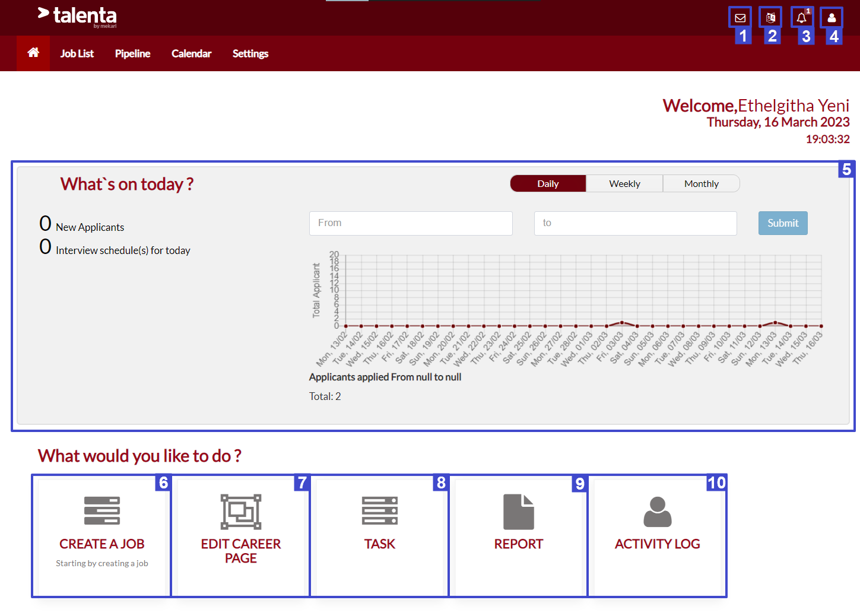Open the Pipeline menu

132,53
